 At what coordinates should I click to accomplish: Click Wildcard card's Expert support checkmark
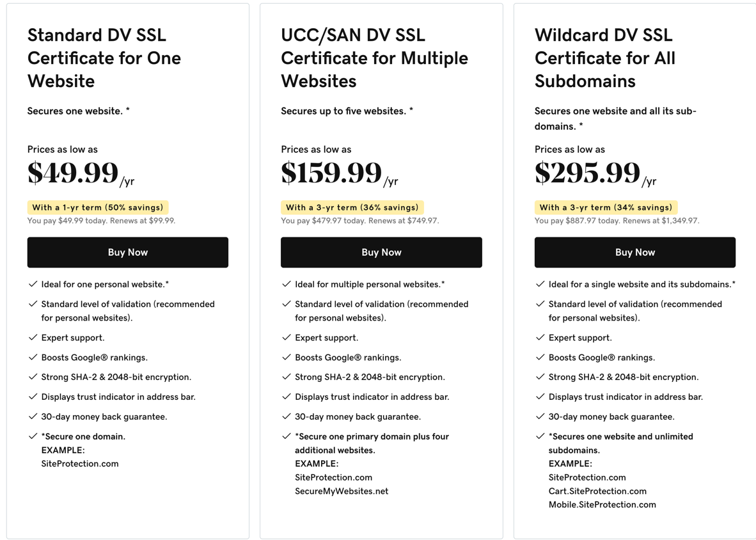[540, 338]
